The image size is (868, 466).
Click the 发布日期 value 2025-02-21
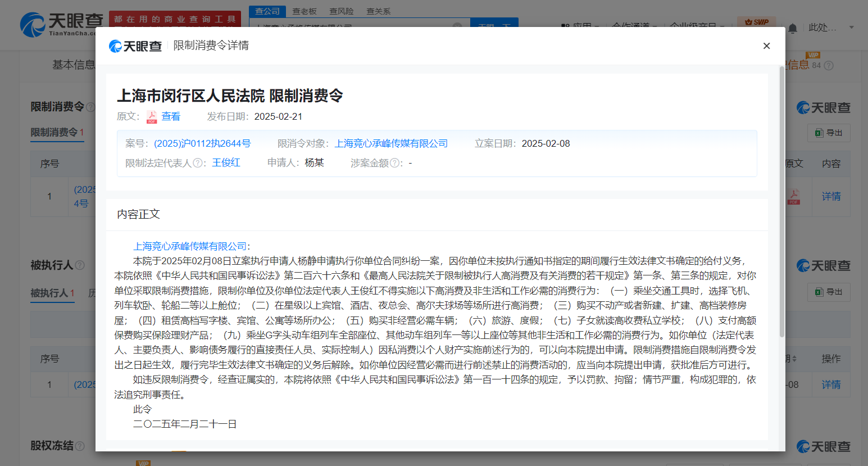pyautogui.click(x=278, y=116)
